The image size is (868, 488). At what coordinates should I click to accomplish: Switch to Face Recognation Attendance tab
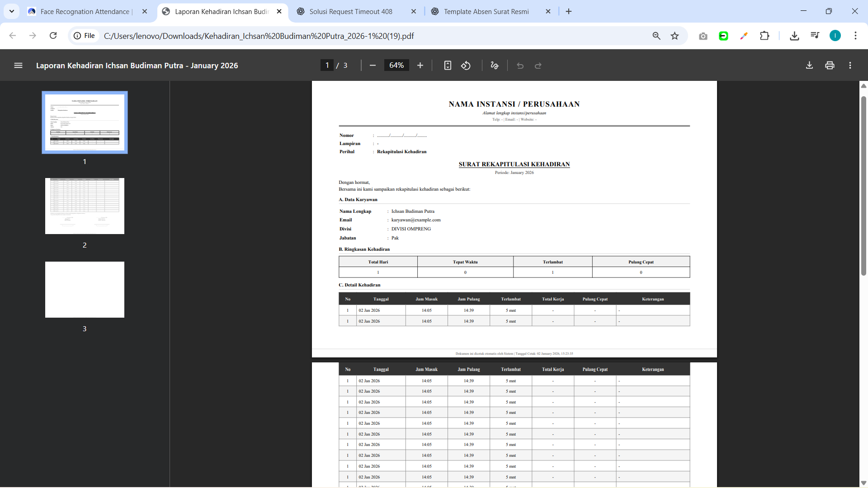[x=85, y=12]
